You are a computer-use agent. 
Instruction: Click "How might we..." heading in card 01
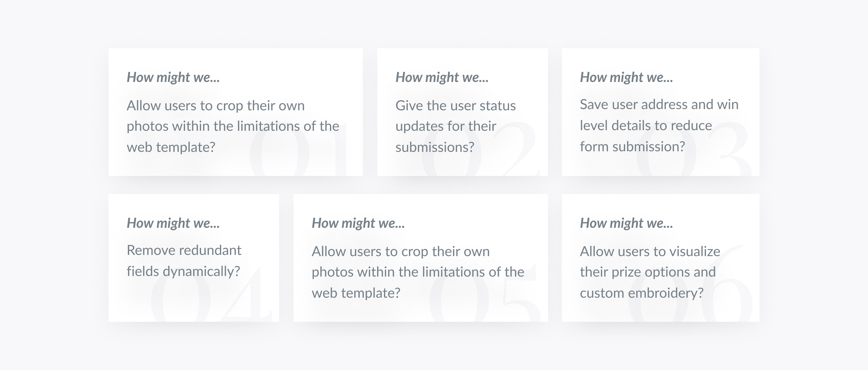(173, 77)
